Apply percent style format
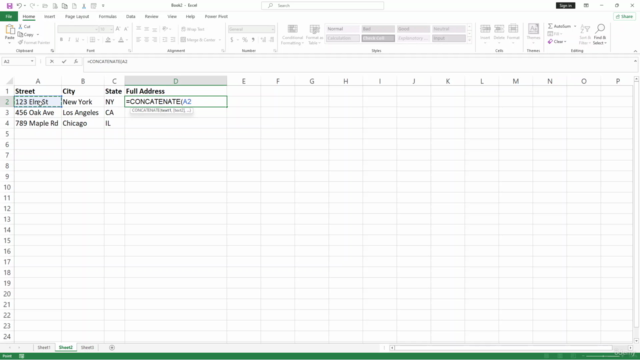640x360 pixels. click(244, 40)
